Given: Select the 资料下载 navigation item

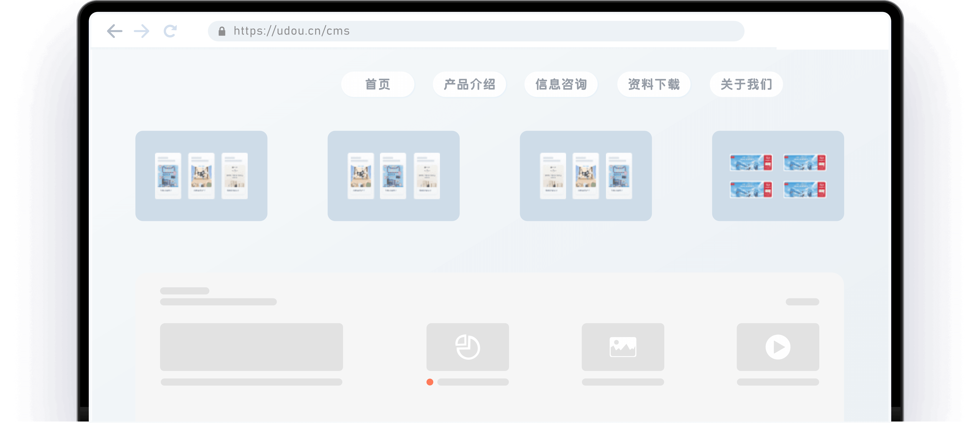Looking at the screenshot, I should (654, 84).
